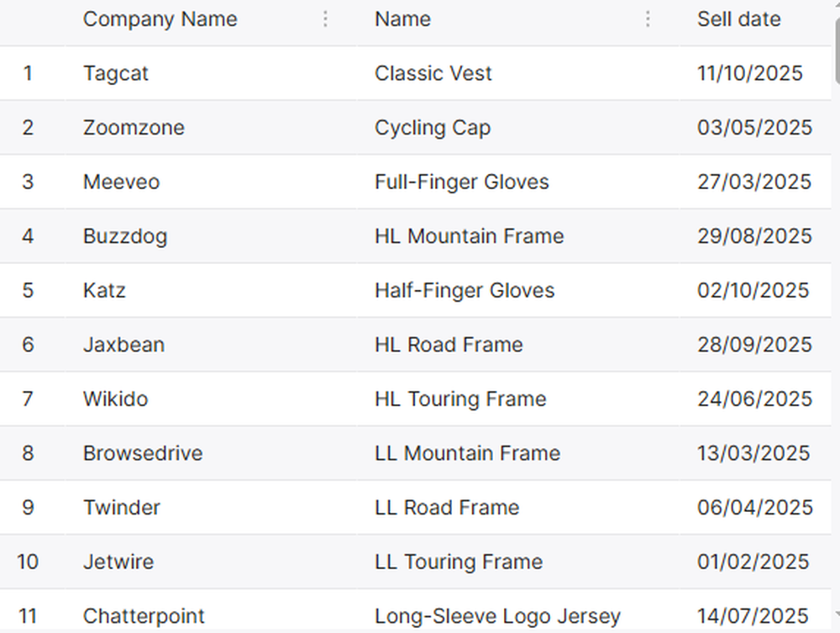This screenshot has height=633, width=840.
Task: Select the cell containing Tagcat
Action: click(x=115, y=73)
